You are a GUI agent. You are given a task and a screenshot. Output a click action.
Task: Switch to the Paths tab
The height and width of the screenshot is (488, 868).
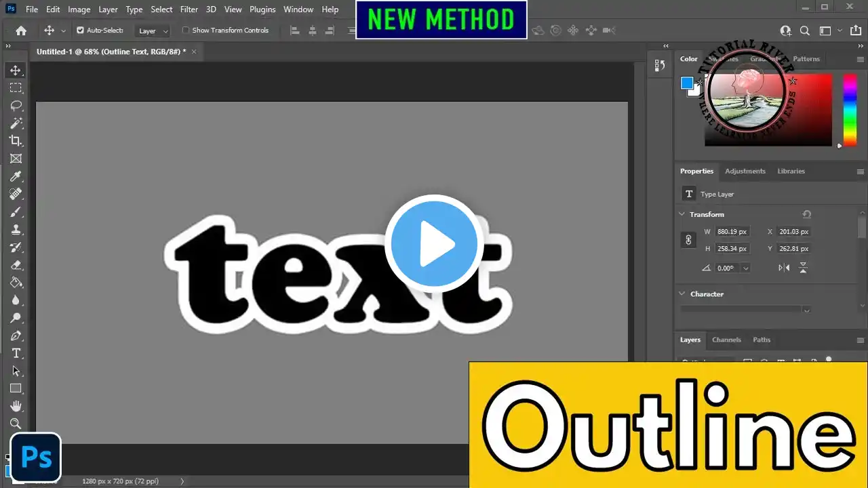(762, 340)
